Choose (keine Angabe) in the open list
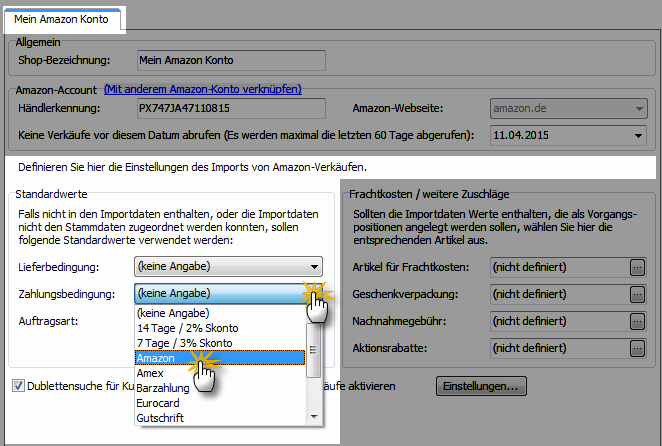 pyautogui.click(x=220, y=313)
